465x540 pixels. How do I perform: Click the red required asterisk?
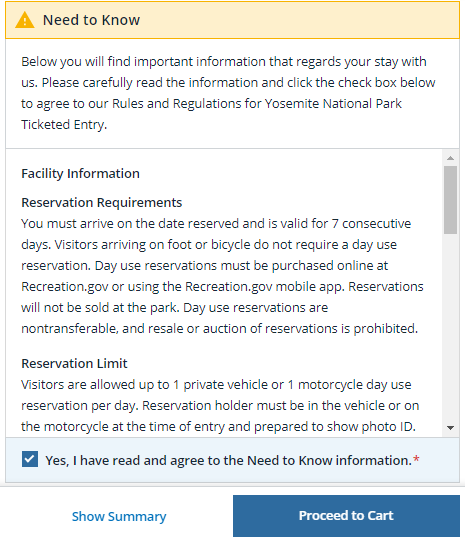coord(416,459)
